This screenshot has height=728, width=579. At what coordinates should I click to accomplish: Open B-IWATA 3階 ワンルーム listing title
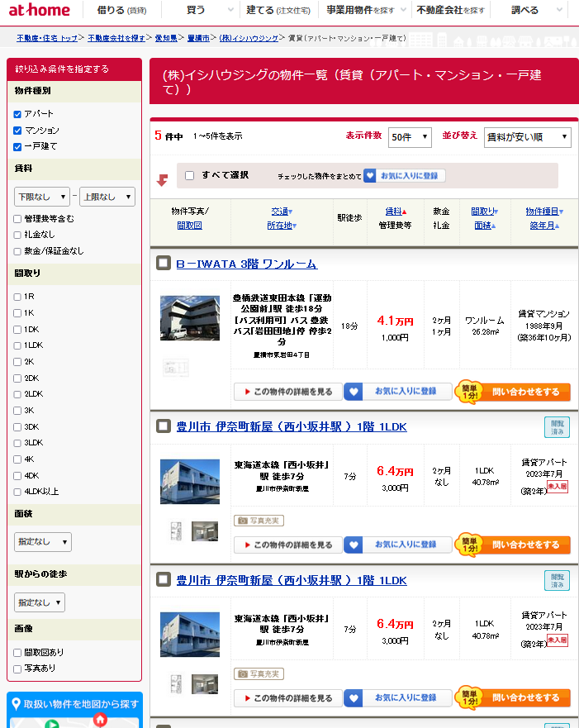click(246, 264)
